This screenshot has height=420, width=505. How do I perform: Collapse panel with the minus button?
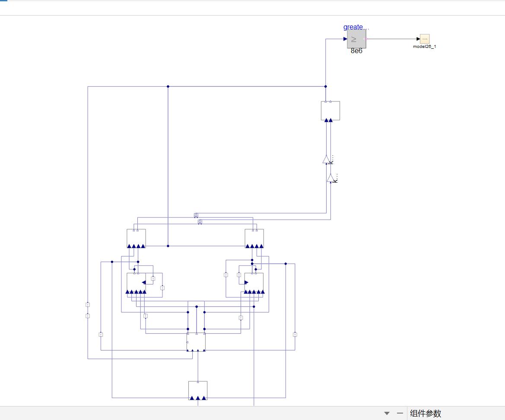coord(400,413)
